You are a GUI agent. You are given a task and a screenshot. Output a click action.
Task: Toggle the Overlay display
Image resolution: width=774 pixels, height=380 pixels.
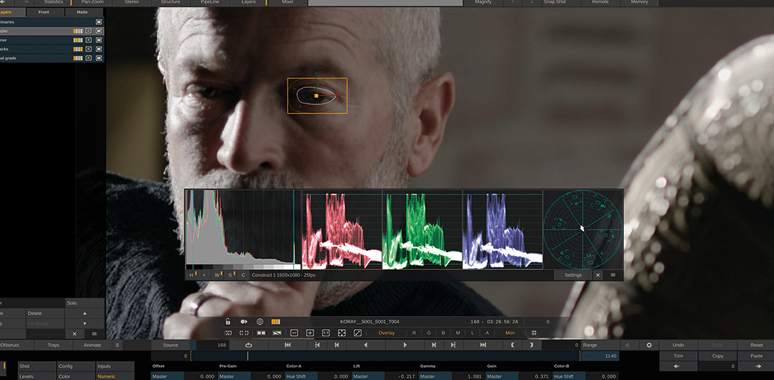[387, 333]
